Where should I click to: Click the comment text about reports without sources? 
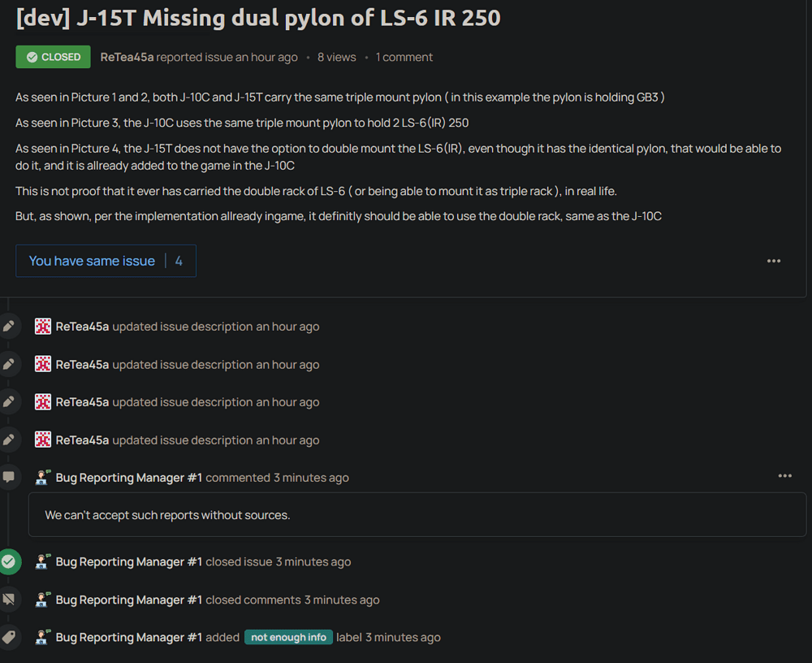pyautogui.click(x=167, y=515)
